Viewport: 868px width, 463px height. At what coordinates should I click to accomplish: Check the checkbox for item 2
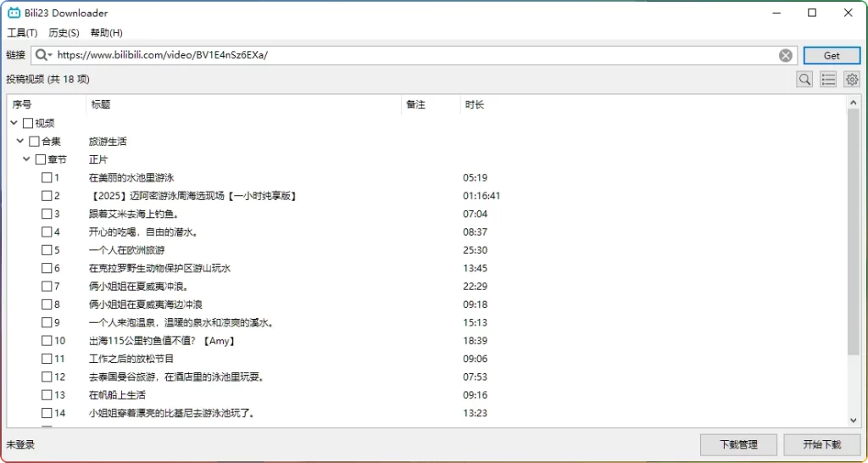(47, 196)
